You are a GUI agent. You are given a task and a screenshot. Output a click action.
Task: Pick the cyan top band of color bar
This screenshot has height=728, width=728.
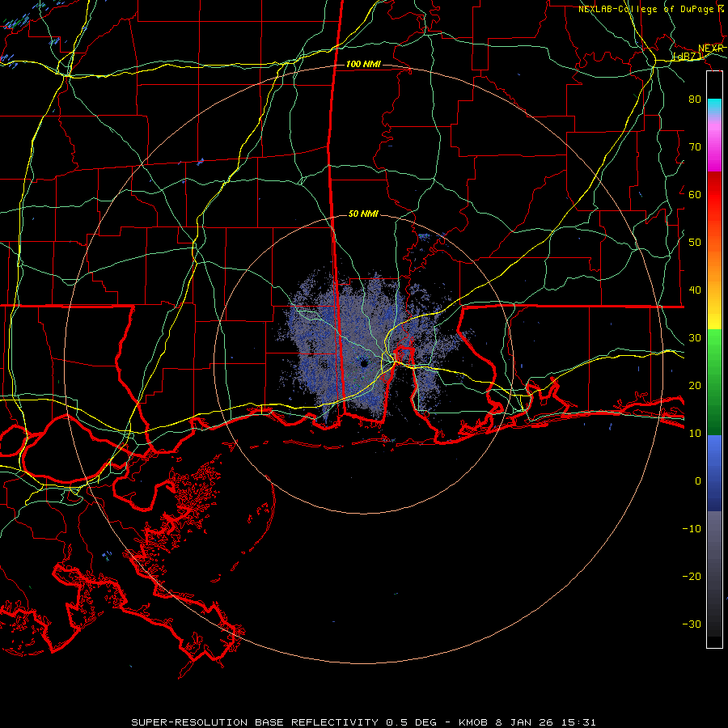click(x=714, y=104)
